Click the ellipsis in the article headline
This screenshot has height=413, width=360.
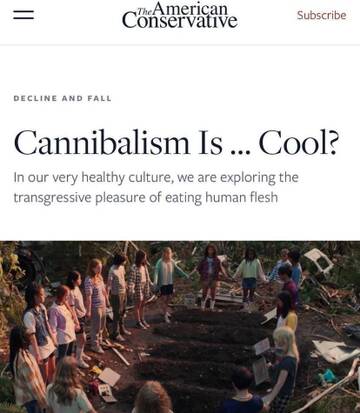pyautogui.click(x=240, y=153)
